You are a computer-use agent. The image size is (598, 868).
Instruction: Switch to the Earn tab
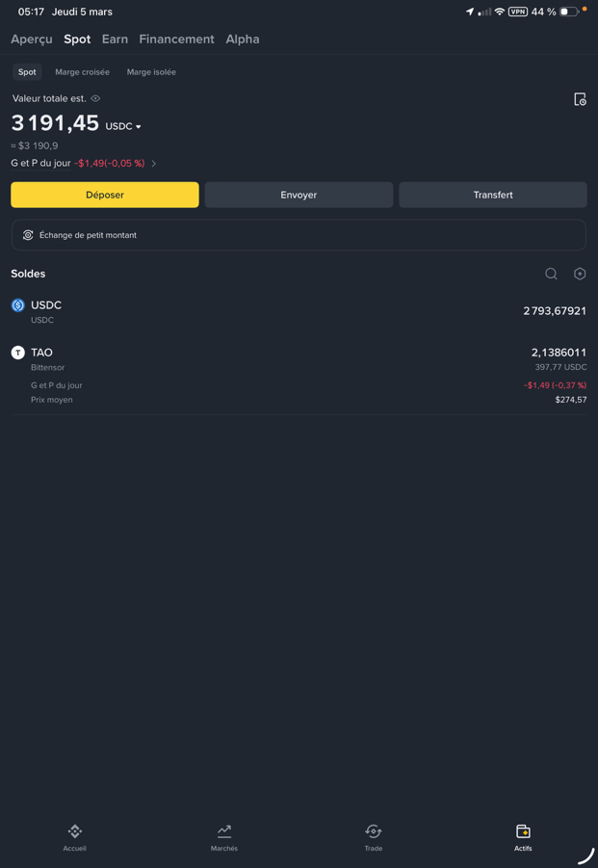(115, 39)
